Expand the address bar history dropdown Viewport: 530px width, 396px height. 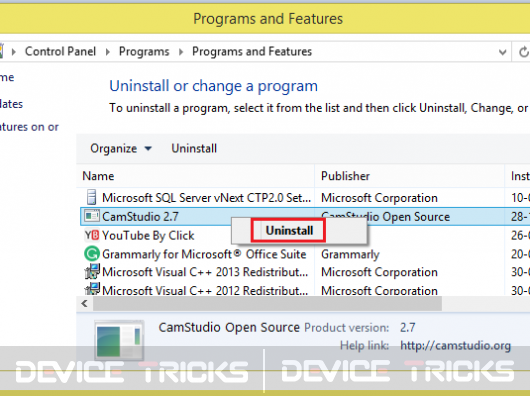(502, 52)
